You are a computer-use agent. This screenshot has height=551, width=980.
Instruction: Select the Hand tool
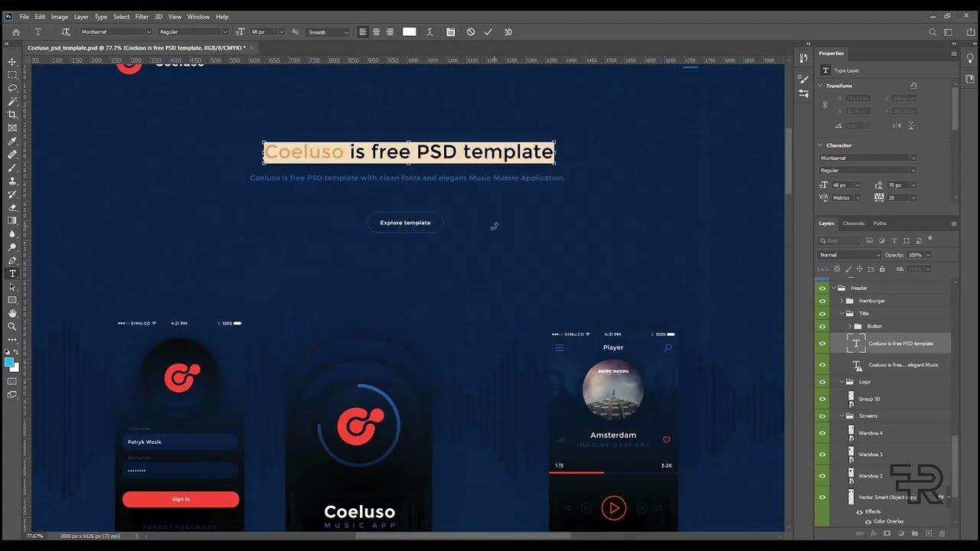pyautogui.click(x=12, y=313)
